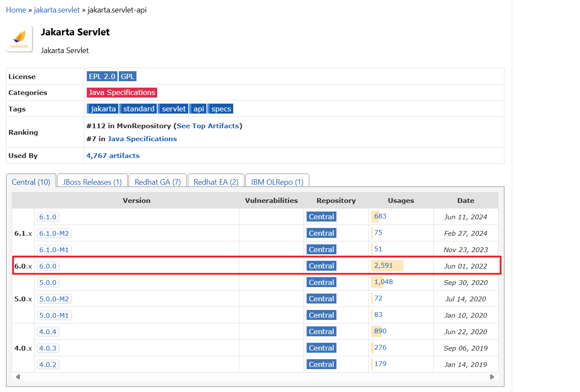580x392 pixels.
Task: Click the 6.1.x version group label
Action: click(23, 234)
